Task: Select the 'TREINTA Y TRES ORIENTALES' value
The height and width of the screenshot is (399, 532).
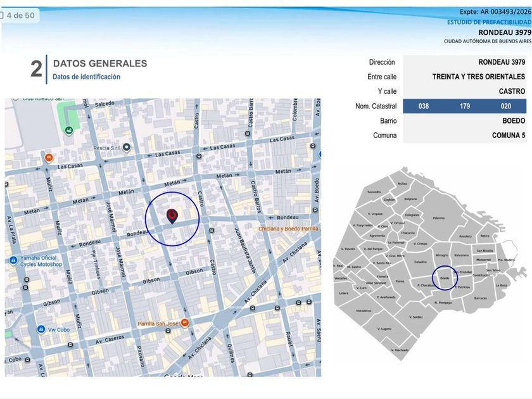Action: (478, 77)
